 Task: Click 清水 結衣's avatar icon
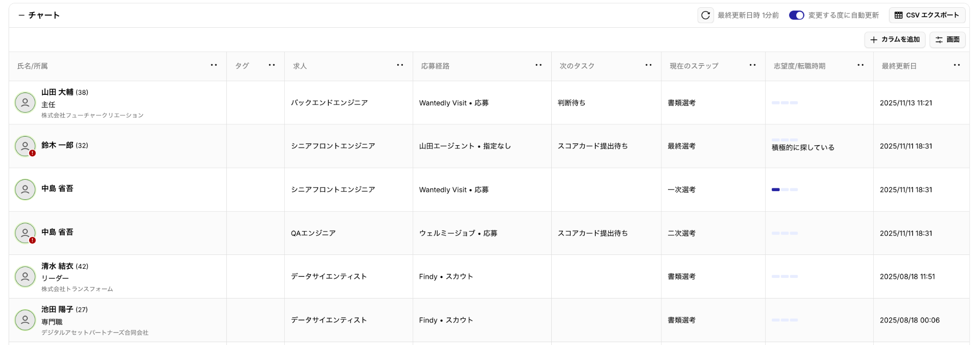(25, 276)
